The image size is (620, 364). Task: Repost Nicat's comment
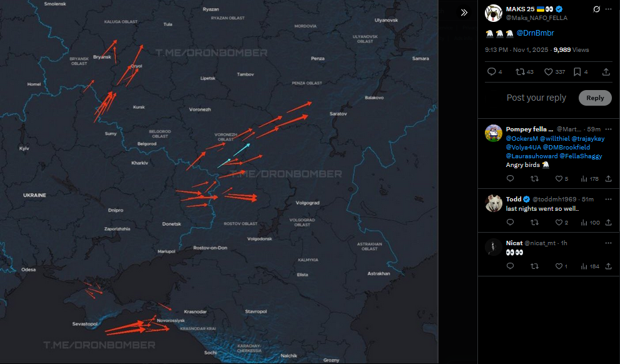click(x=534, y=266)
